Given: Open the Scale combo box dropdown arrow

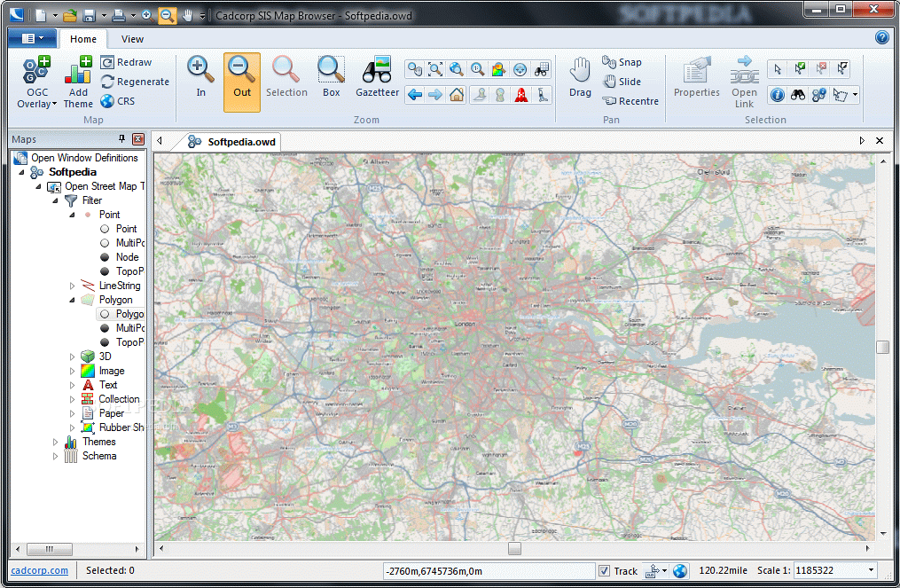Looking at the screenshot, I should [x=871, y=570].
